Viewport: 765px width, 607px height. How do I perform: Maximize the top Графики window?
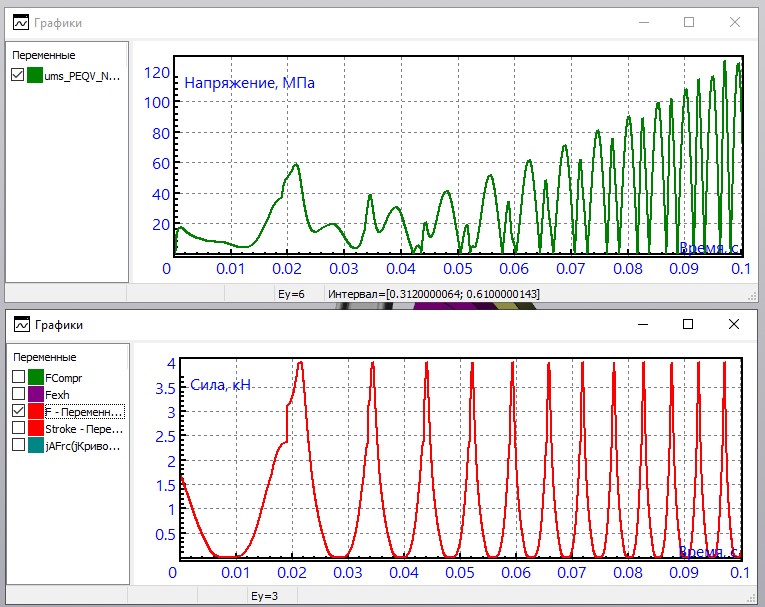click(x=689, y=22)
